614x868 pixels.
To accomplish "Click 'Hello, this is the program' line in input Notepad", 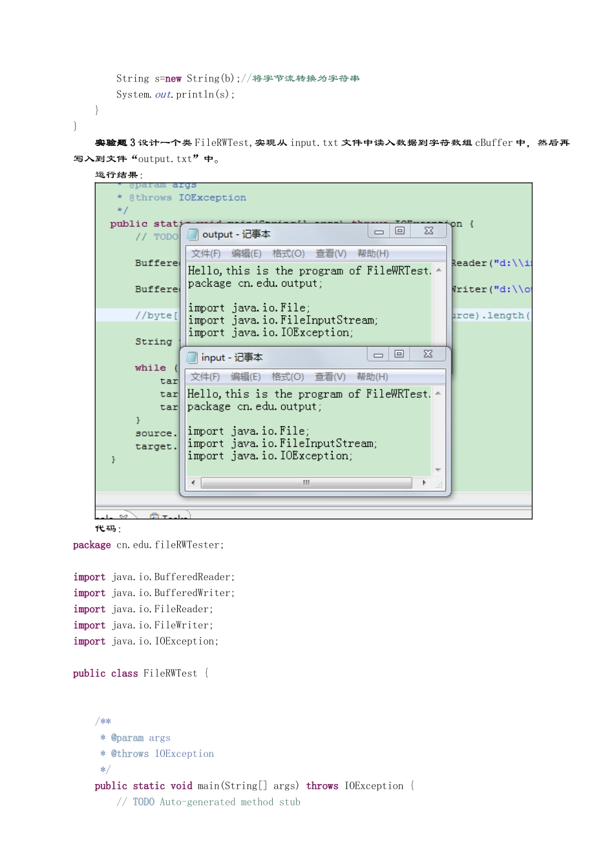I will [309, 394].
